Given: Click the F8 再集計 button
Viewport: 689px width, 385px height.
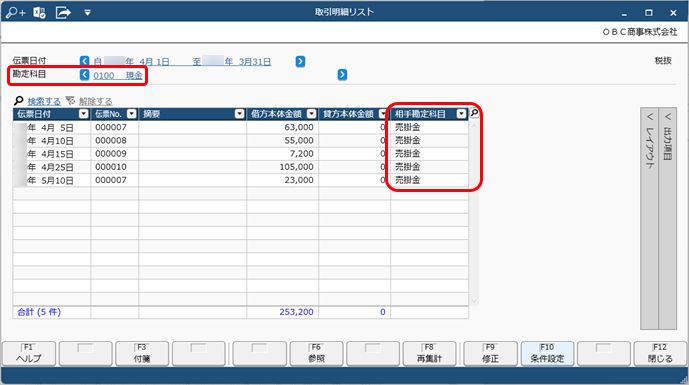Looking at the screenshot, I should click(x=429, y=353).
